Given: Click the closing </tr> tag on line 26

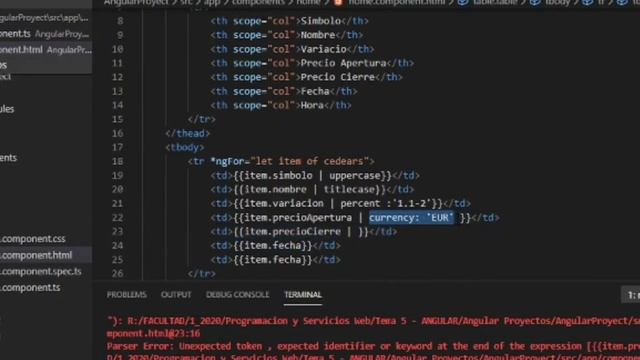Looking at the screenshot, I should 202,273.
